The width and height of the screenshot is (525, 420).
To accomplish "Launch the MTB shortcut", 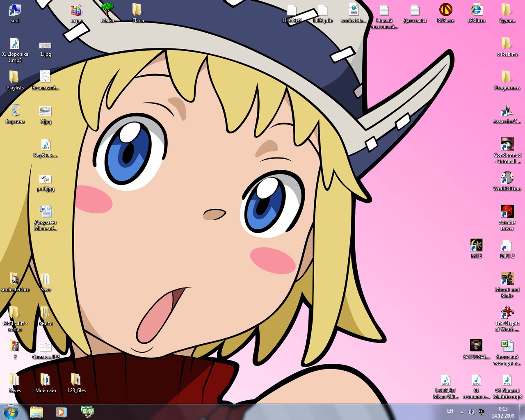I will (476, 248).
